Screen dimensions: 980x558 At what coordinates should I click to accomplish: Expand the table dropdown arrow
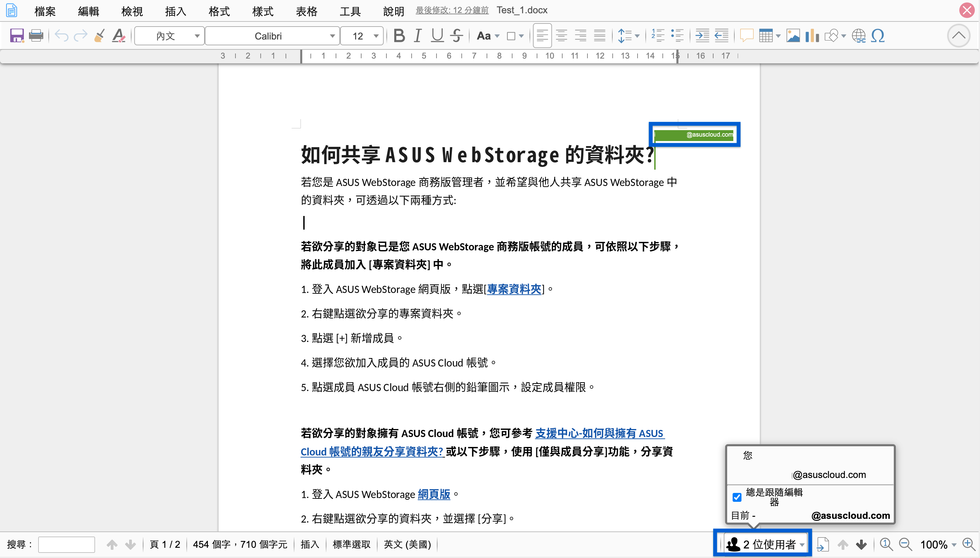point(778,36)
